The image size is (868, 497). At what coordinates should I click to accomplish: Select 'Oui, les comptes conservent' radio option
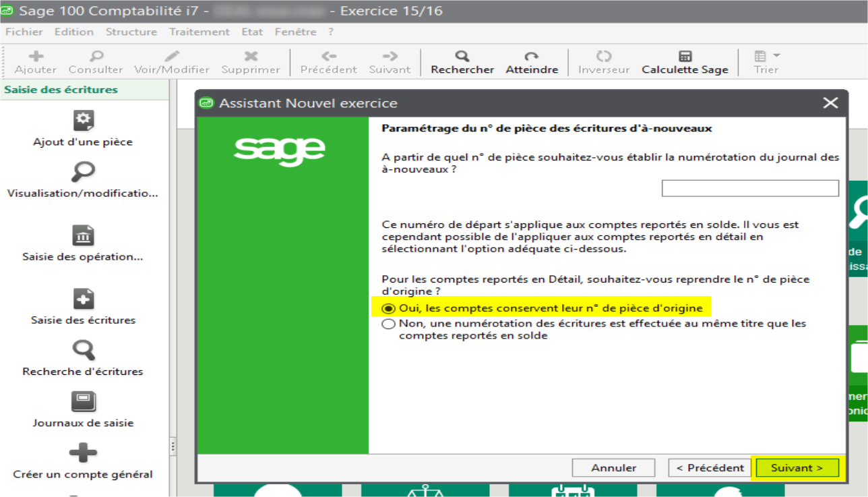[x=388, y=308]
